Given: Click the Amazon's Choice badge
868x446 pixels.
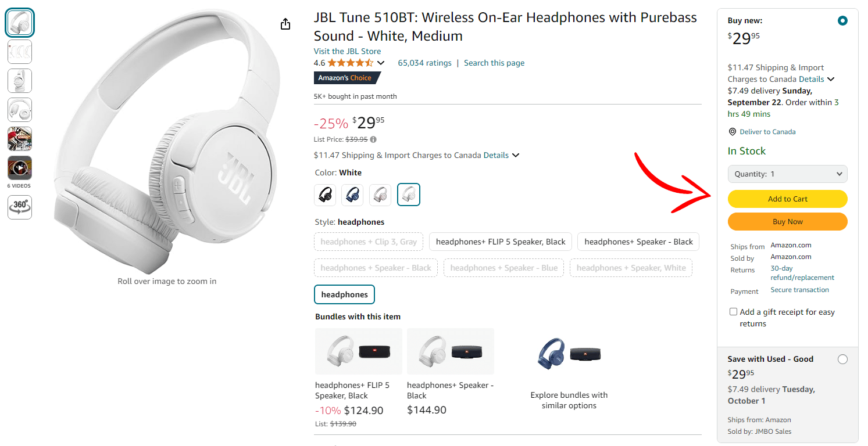Looking at the screenshot, I should [343, 77].
